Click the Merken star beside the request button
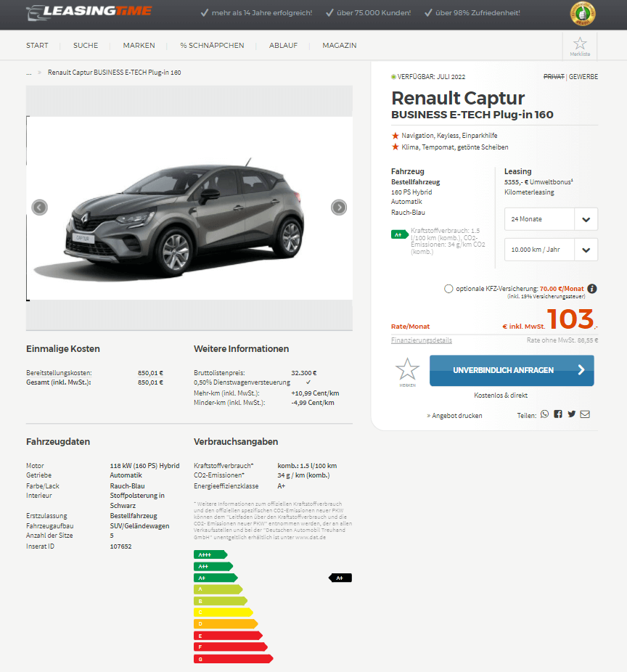 (407, 370)
